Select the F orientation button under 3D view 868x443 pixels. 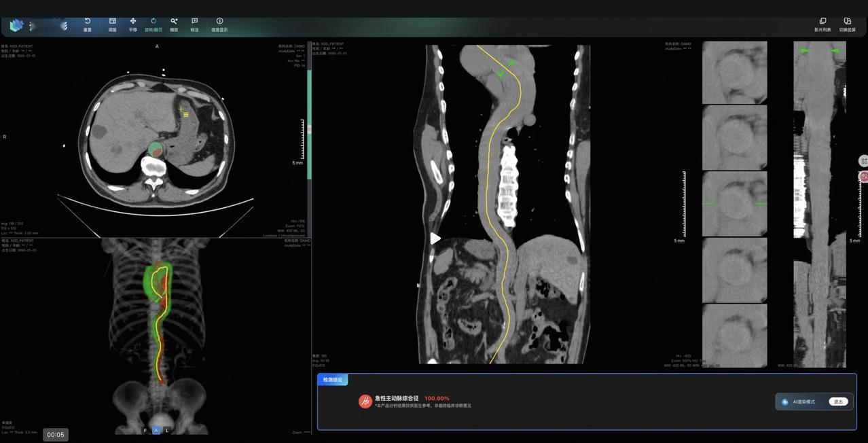[145, 430]
